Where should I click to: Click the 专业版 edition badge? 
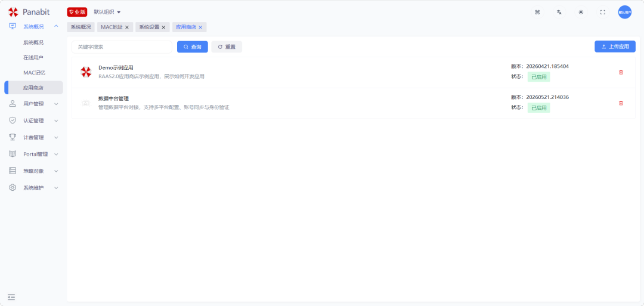[77, 12]
